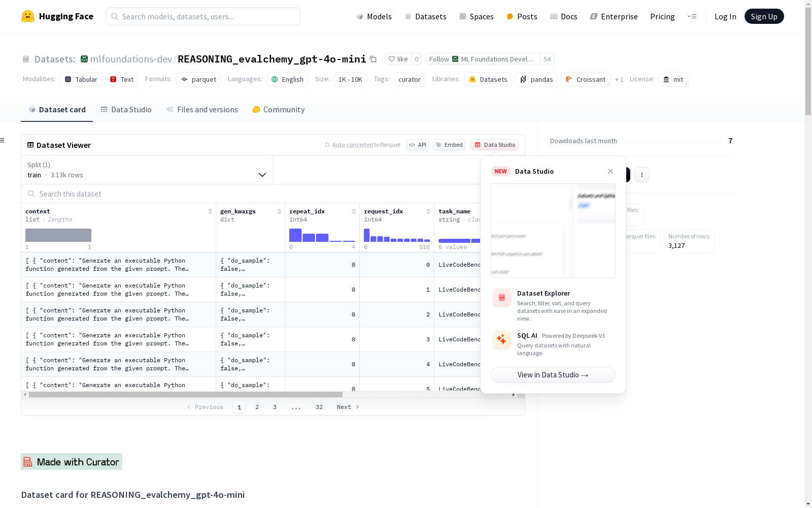Click the SQL AI sparkle icon
812x508 pixels.
502,340
